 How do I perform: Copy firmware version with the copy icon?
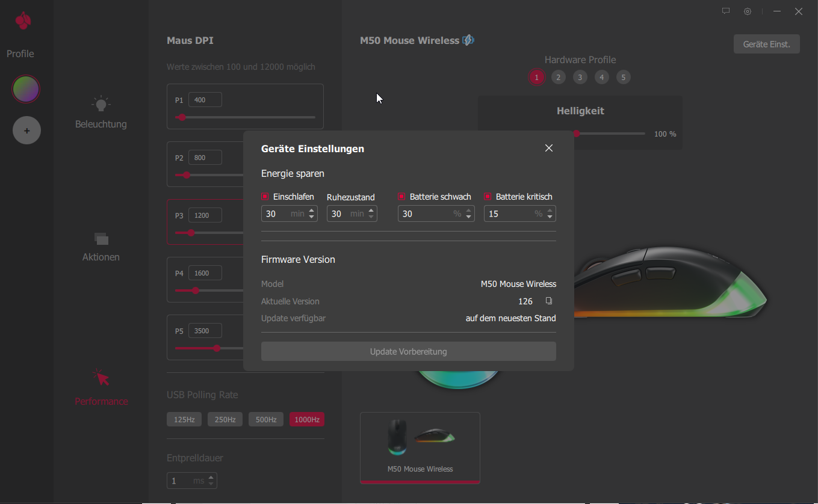(548, 301)
